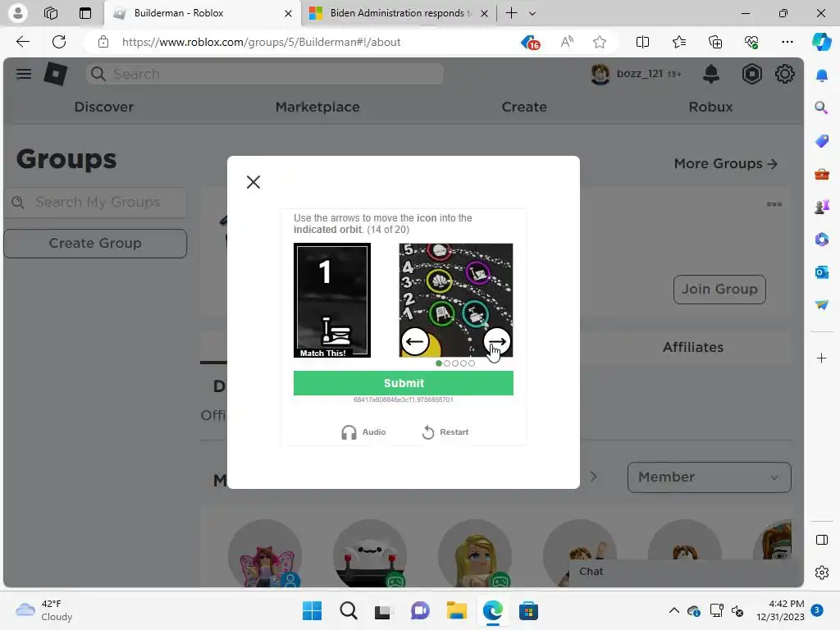The width and height of the screenshot is (840, 630).
Task: Open Browser essentials heart icon
Action: 751,42
